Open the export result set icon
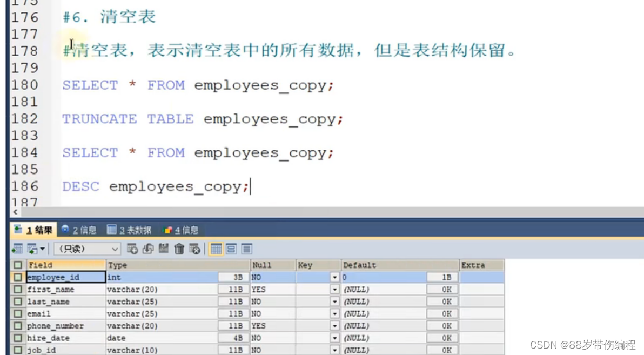Image resolution: width=644 pixels, height=355 pixels. click(x=33, y=249)
